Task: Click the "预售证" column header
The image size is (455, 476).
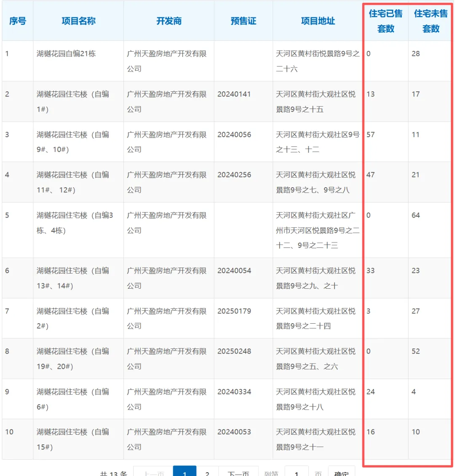Action: (x=243, y=21)
